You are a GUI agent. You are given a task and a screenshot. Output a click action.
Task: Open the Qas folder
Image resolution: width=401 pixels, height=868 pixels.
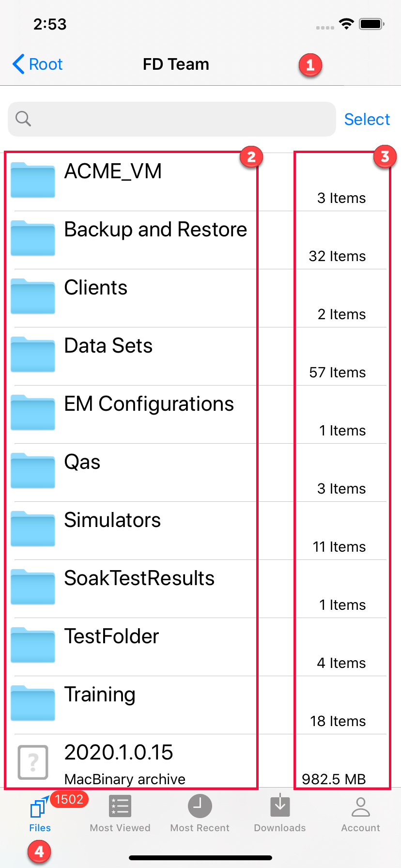click(x=82, y=462)
